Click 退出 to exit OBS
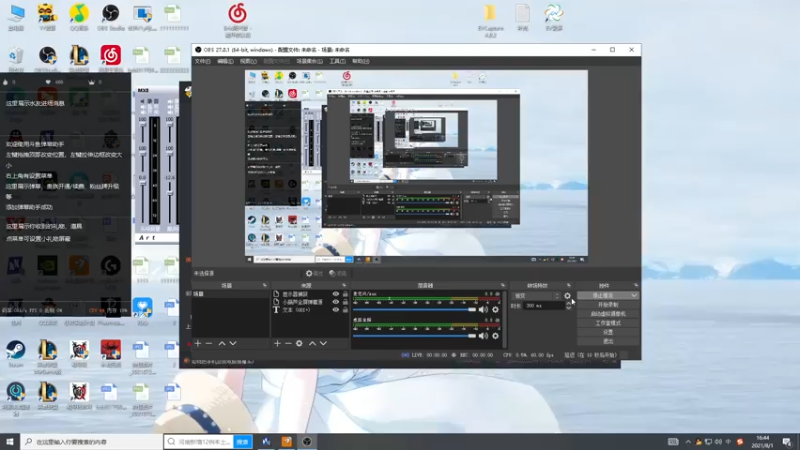The image size is (800, 450). coord(608,341)
